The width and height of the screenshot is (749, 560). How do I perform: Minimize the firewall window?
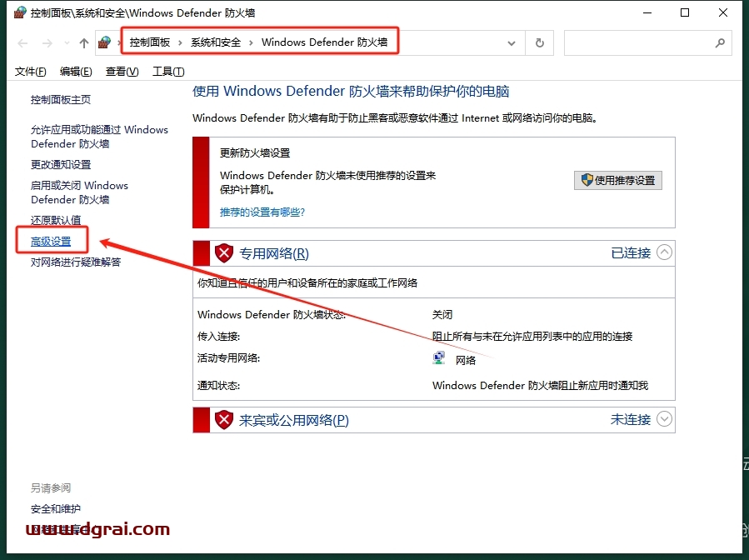coord(647,12)
